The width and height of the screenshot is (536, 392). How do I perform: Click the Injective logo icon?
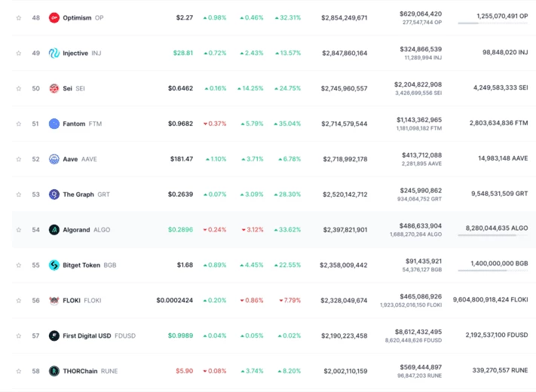click(54, 53)
